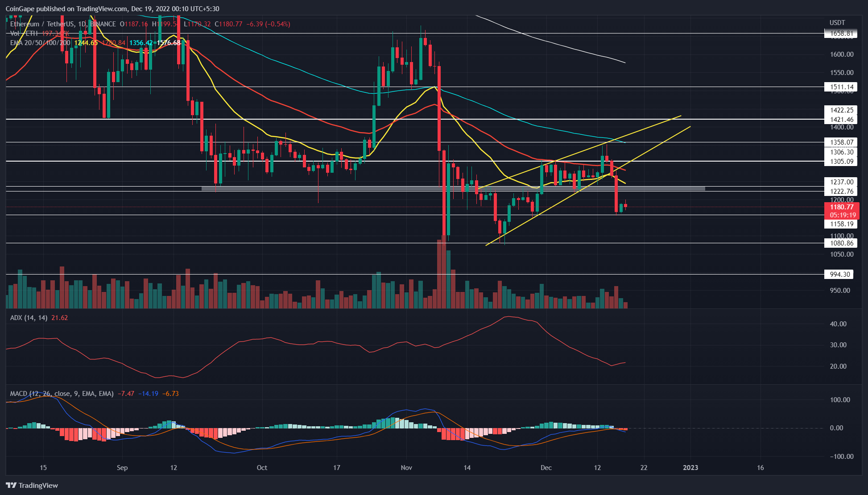Click the 1600.00 price axis tick
Viewport: 868px width, 495px height.
pyautogui.click(x=842, y=54)
